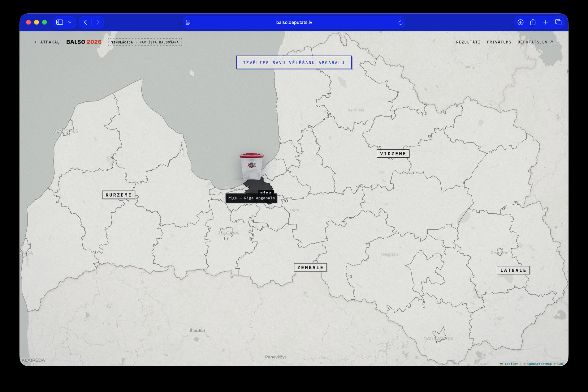Open the page reader icon in address bar
This screenshot has width=588, height=392.
click(x=188, y=22)
